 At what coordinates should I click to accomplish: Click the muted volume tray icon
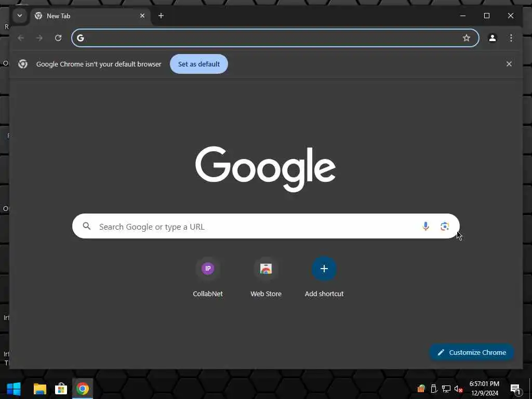458,389
